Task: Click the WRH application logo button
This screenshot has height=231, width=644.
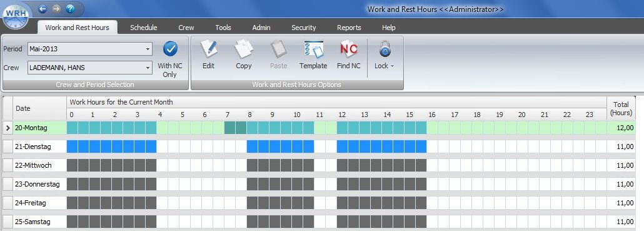Action: coord(15,15)
